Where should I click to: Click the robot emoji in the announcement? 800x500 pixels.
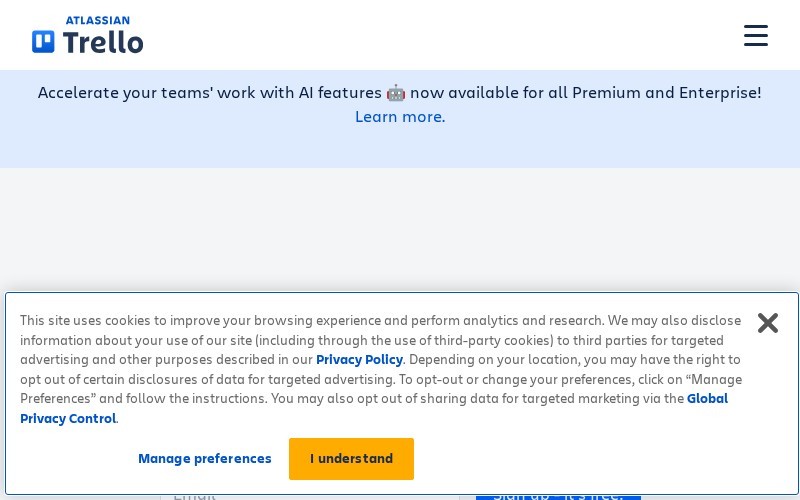[x=396, y=93]
